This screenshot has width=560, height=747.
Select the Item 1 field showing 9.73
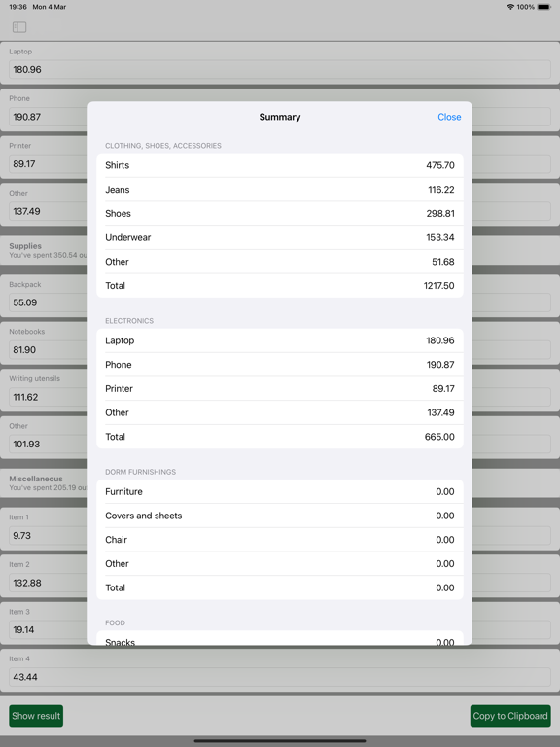click(x=48, y=536)
